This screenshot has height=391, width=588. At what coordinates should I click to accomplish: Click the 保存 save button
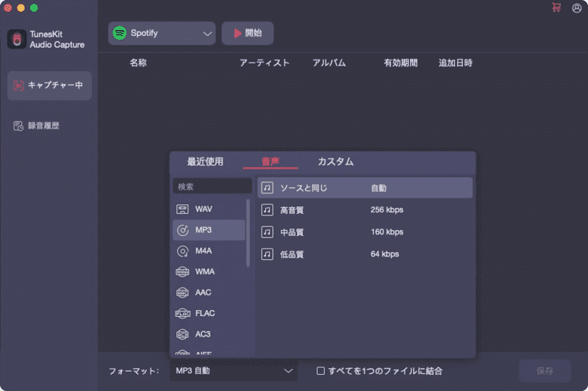click(545, 370)
